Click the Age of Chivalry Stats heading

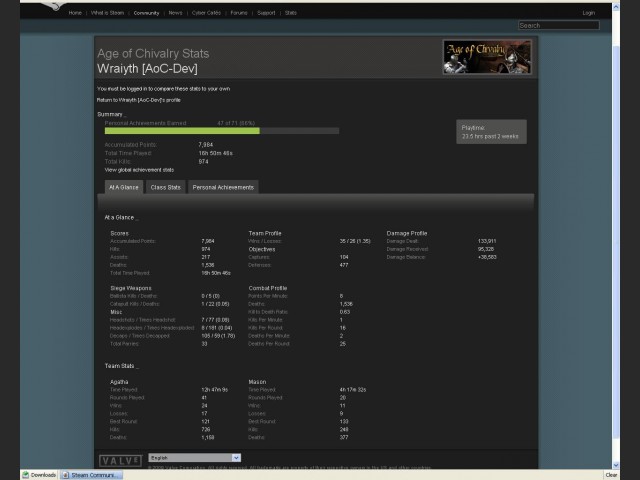coord(153,53)
